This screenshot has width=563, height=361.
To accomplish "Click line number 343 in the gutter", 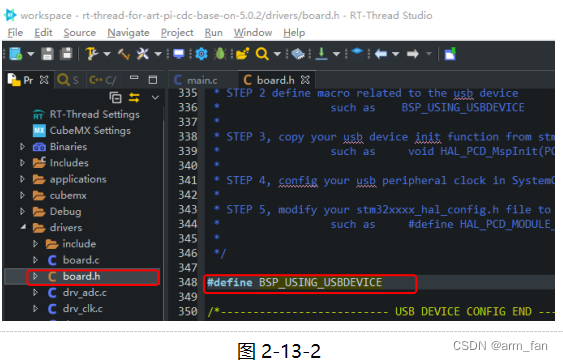I will [x=188, y=209].
